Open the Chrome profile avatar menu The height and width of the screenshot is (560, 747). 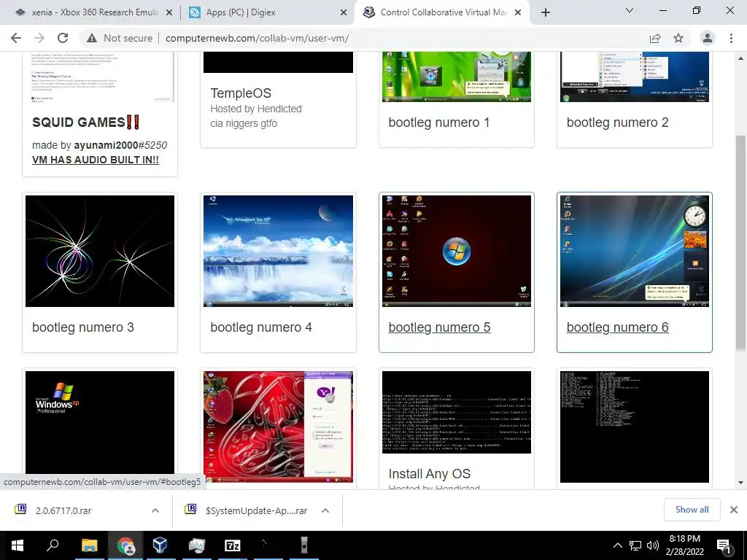[x=708, y=38]
